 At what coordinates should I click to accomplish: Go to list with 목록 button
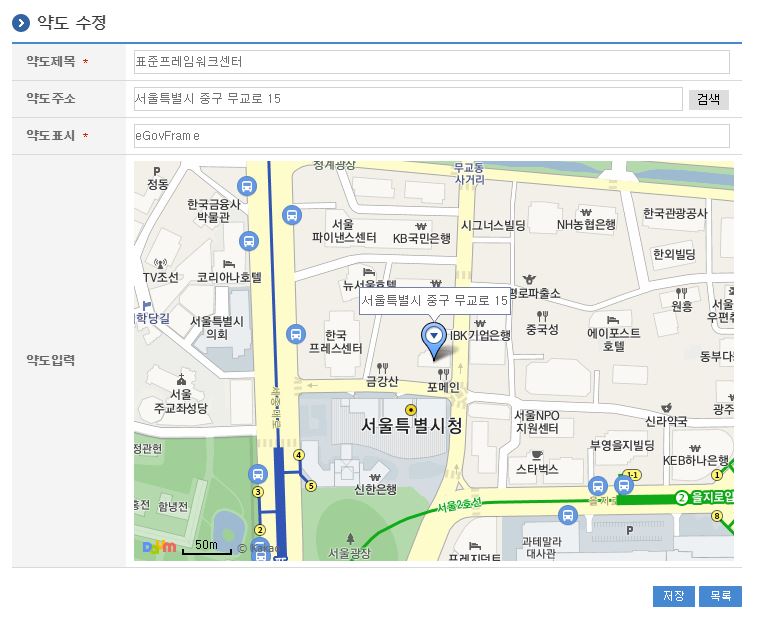[x=720, y=596]
